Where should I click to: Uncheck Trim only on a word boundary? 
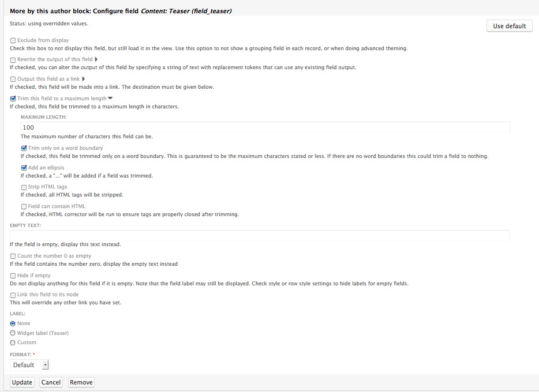24,148
